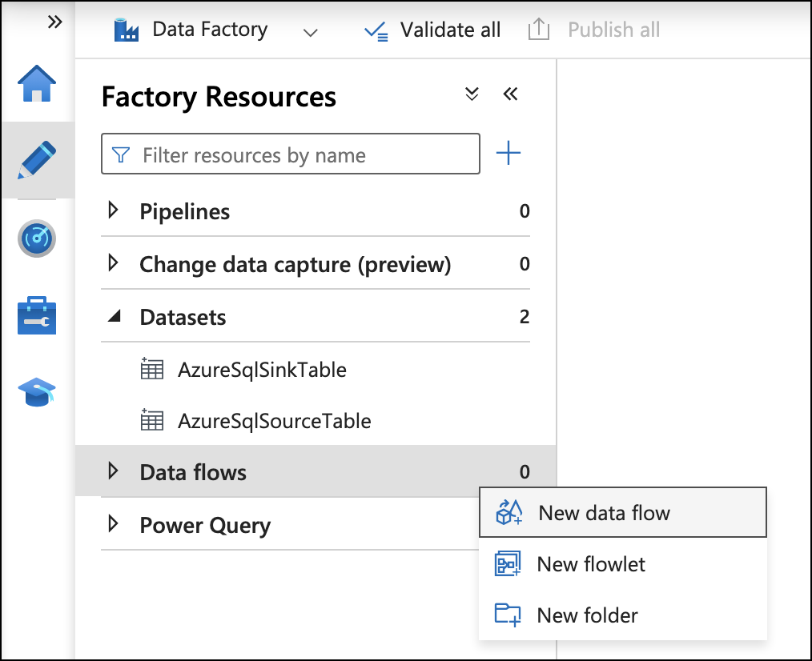Screen dimensions: 812x661
Task: Click the AzureSqlSinkTable dataset table icon
Action: [x=153, y=370]
